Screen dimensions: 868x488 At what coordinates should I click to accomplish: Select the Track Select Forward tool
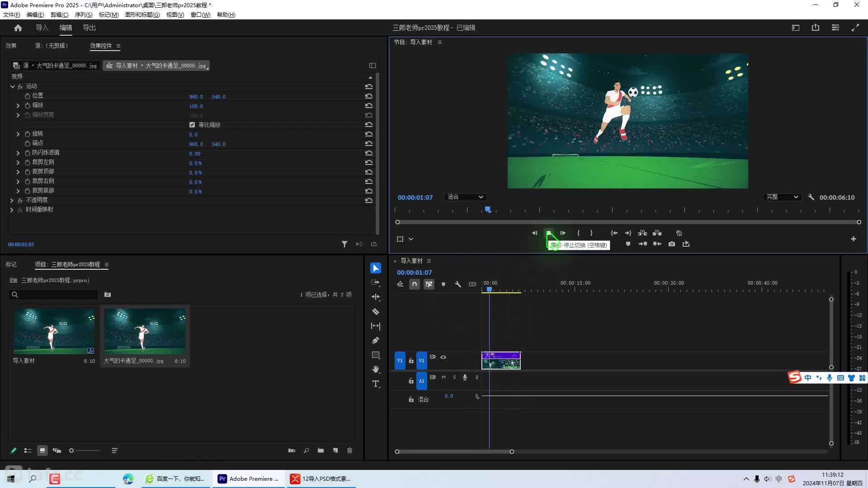pyautogui.click(x=375, y=282)
